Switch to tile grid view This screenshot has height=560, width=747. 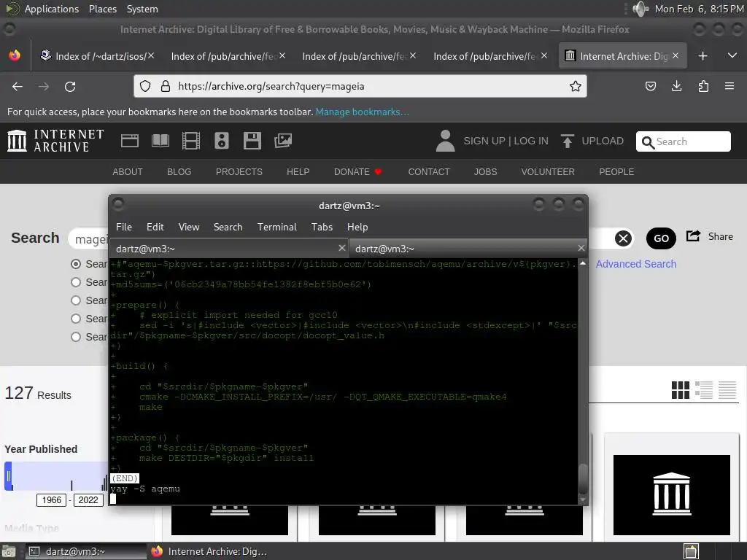click(x=681, y=390)
